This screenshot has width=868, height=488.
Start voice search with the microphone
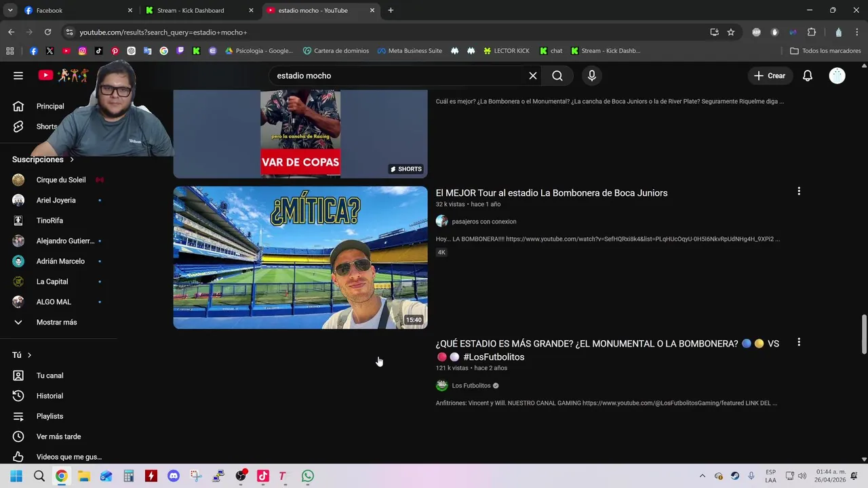point(592,76)
